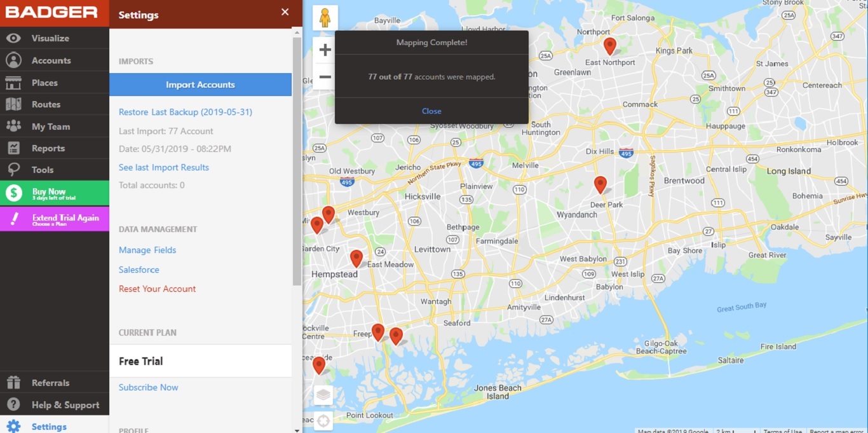Click the locate me crosshair icon

pyautogui.click(x=323, y=420)
